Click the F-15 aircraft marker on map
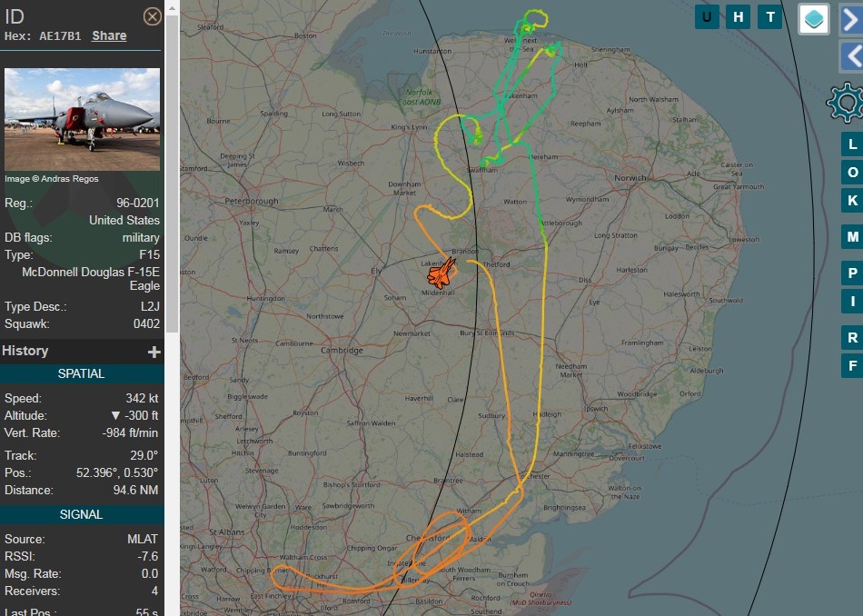Screen dimensions: 863x616 (x=442, y=272)
